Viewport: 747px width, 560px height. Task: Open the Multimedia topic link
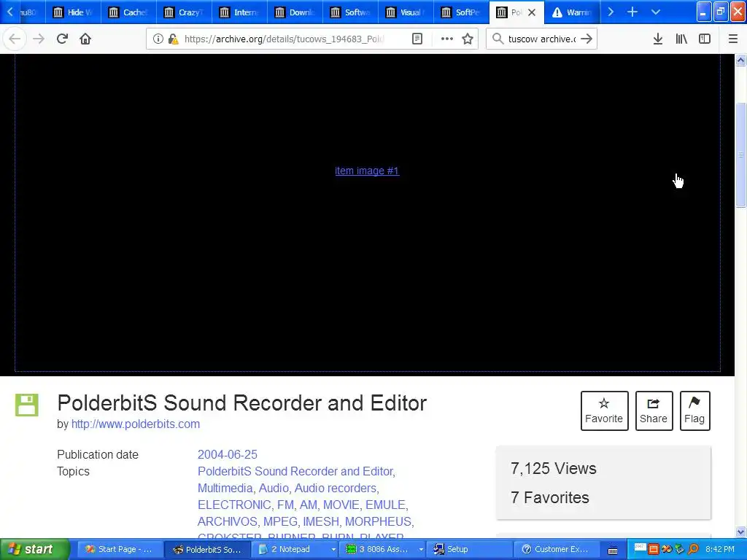click(225, 488)
